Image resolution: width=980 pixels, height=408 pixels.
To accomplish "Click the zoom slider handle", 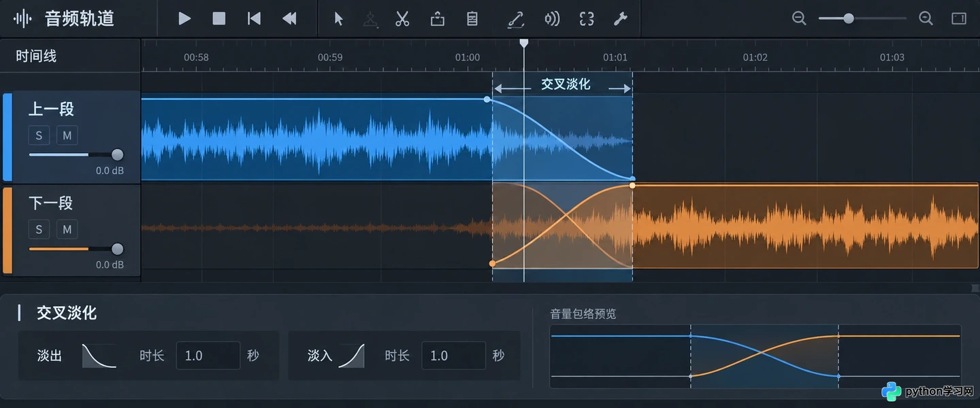I will pyautogui.click(x=848, y=18).
